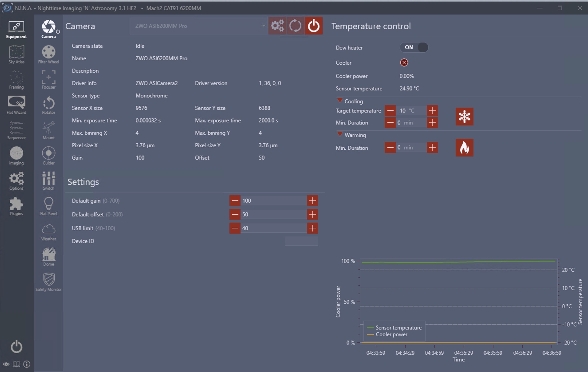Select the Rotator equipment icon

coord(49,105)
